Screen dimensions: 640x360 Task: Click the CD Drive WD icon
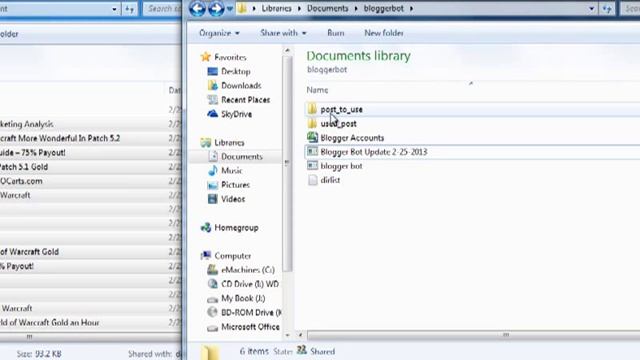point(212,284)
